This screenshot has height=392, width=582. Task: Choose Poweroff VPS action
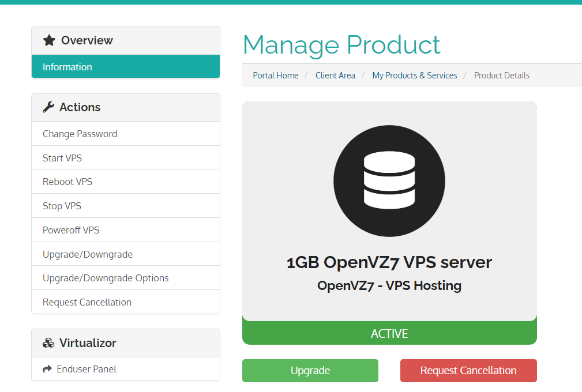(x=71, y=230)
